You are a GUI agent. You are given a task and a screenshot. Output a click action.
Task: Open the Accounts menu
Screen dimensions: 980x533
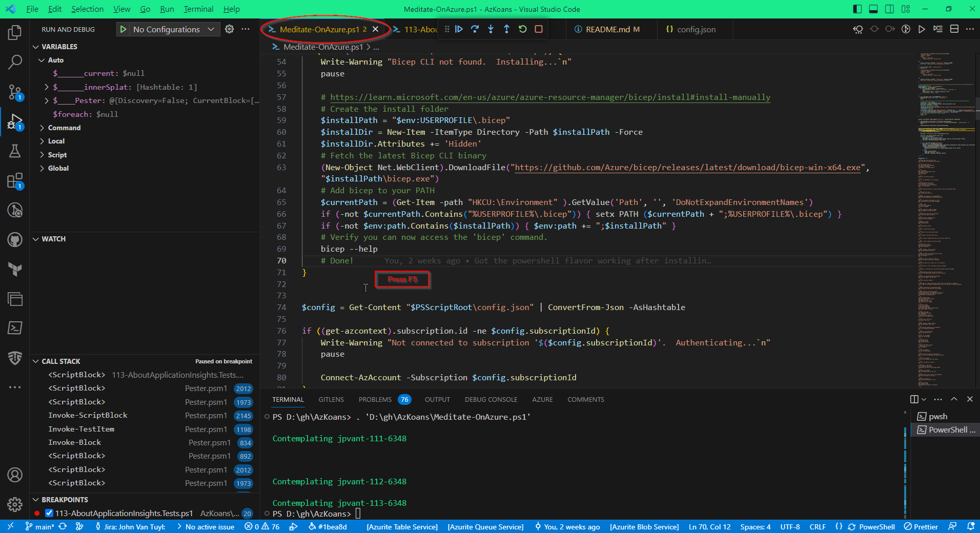point(15,475)
